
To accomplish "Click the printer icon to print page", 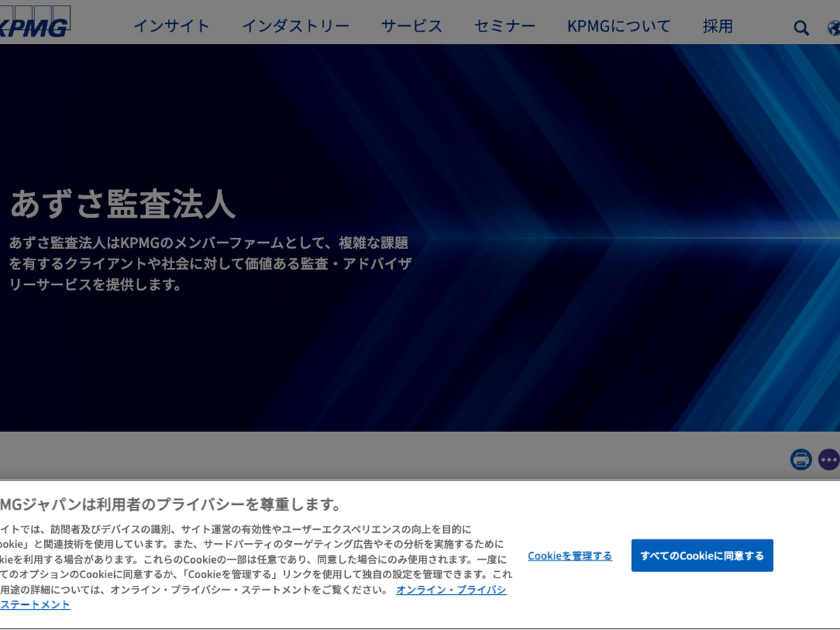I will coord(801,459).
